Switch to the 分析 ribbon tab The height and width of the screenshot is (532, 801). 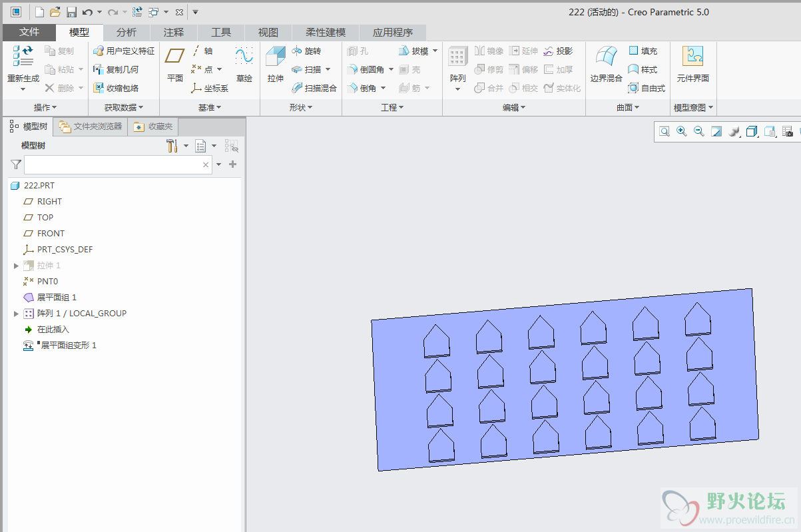pos(126,32)
